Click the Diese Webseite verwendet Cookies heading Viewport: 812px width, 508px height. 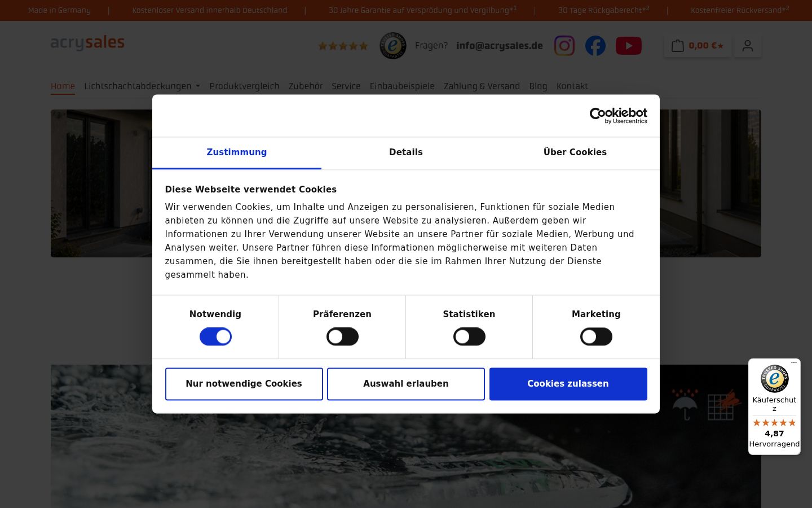[251, 190]
